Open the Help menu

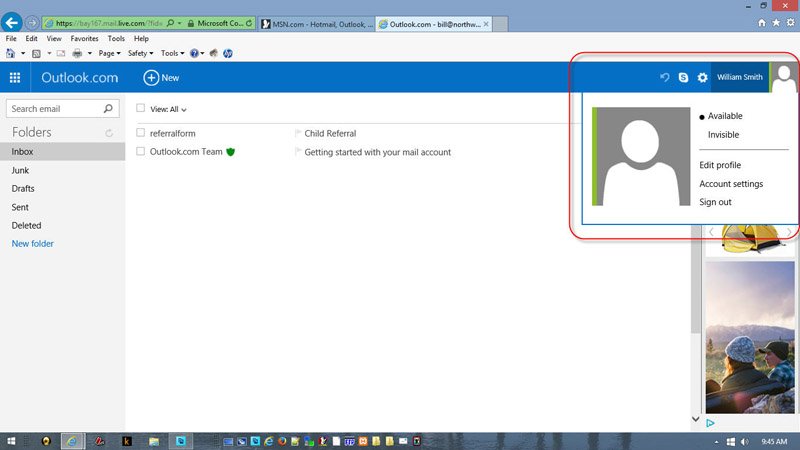[x=141, y=38]
